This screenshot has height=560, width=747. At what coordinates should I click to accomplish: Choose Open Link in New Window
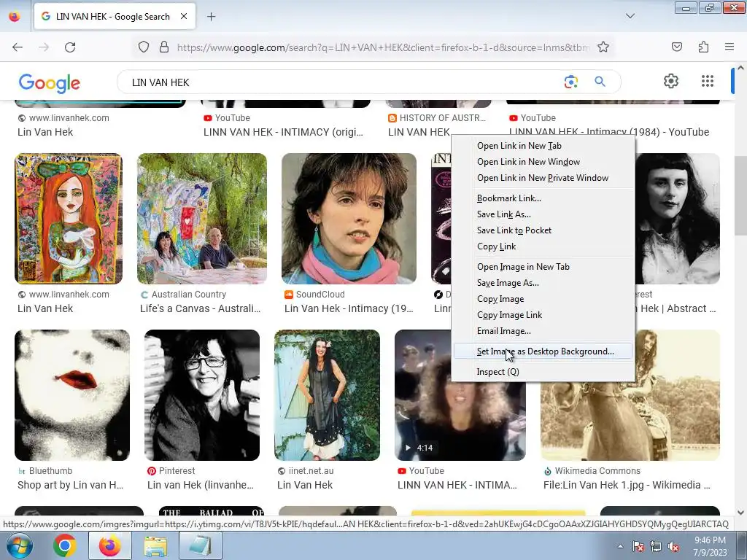pos(543,162)
